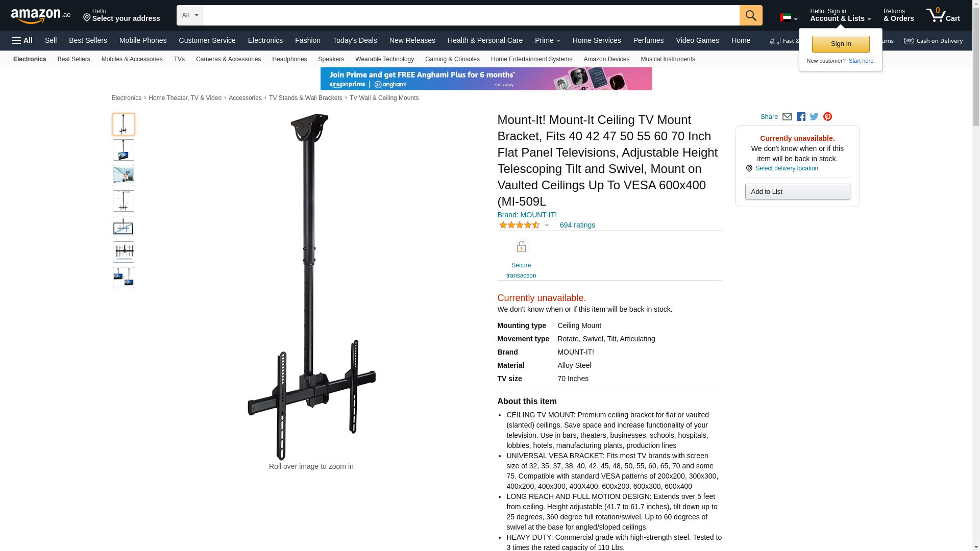Screen dimensions: 980x551
Task: Open Today's Deals in navigation bar
Action: [355, 40]
